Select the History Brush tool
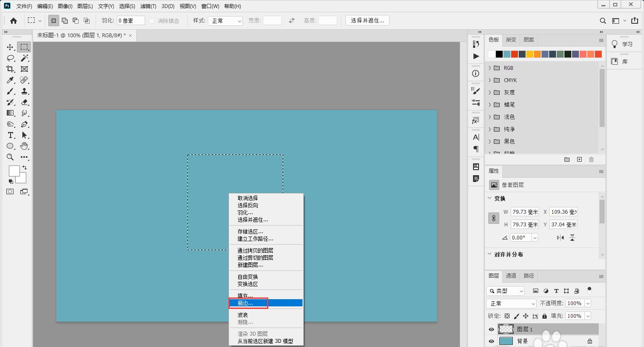Viewport: 644px width, 347px height. tap(10, 102)
